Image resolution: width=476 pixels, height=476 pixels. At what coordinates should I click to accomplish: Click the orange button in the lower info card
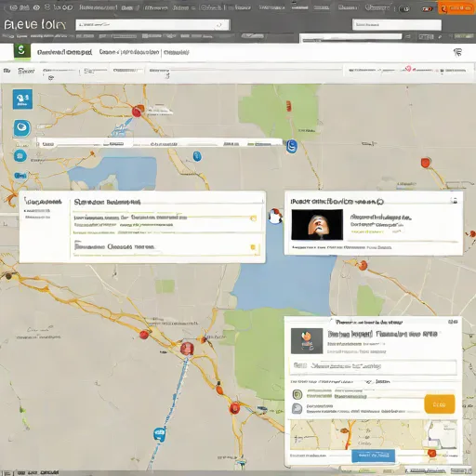(x=440, y=404)
